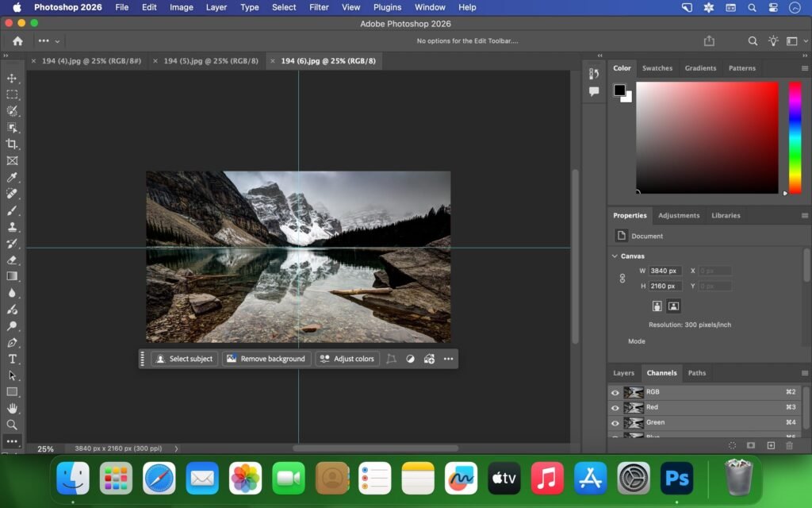Expand the status bar info dropdown

click(176, 448)
